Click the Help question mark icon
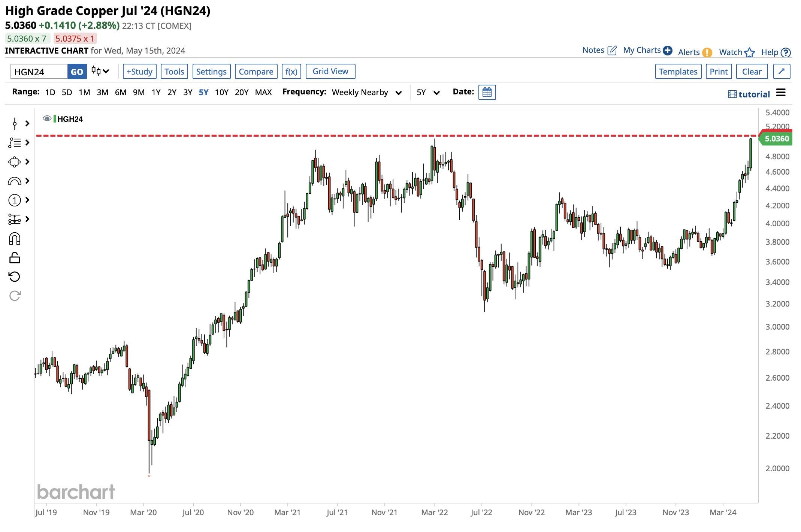The width and height of the screenshot is (801, 532). 786,52
